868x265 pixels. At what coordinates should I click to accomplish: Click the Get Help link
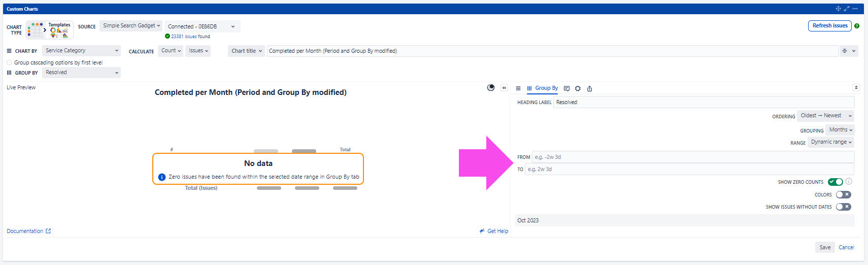[497, 231]
